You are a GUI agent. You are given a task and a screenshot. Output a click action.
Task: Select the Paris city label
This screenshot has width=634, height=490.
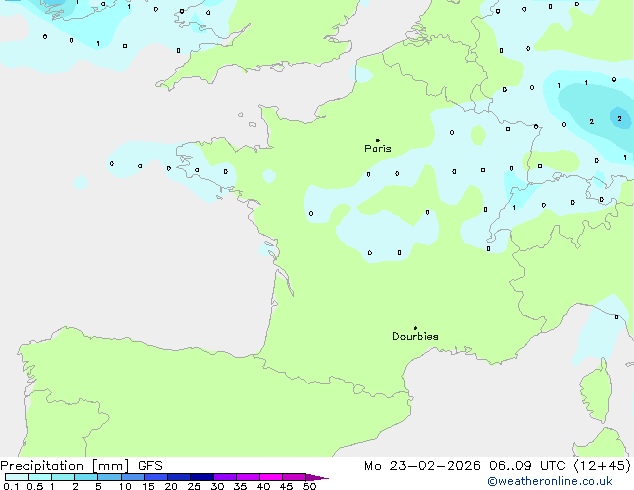click(x=378, y=149)
